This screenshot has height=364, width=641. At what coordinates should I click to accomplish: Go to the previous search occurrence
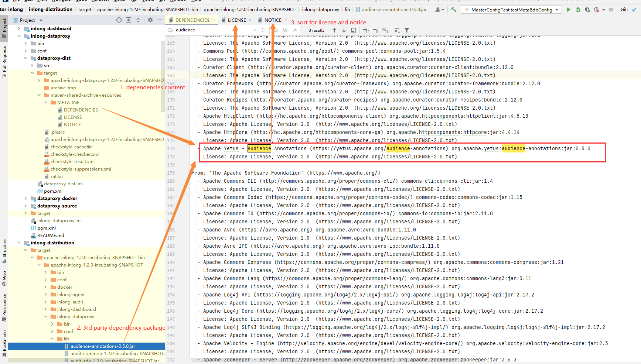[334, 30]
